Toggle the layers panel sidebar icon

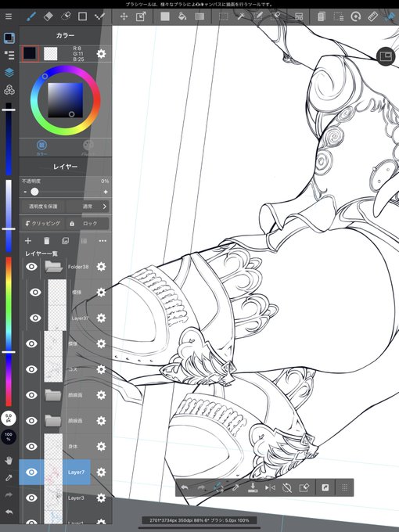click(9, 72)
